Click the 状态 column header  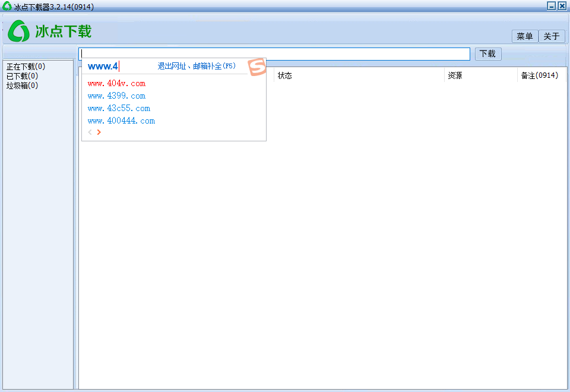click(x=285, y=75)
